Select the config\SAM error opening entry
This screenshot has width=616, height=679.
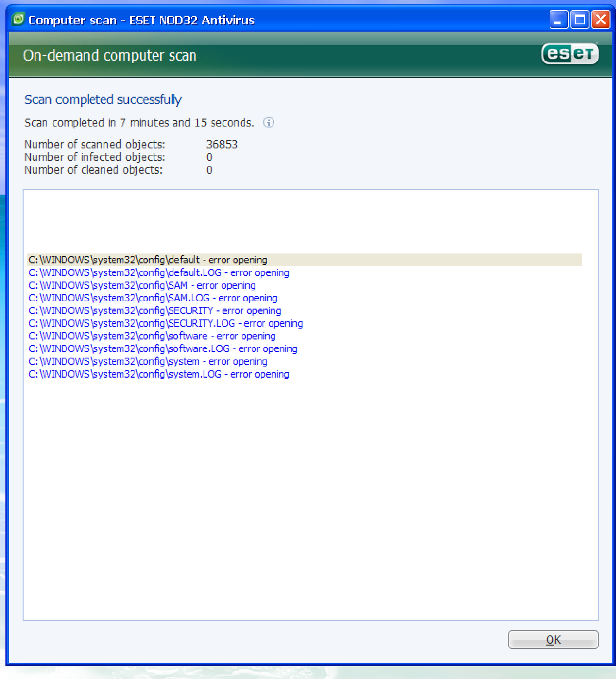142,285
